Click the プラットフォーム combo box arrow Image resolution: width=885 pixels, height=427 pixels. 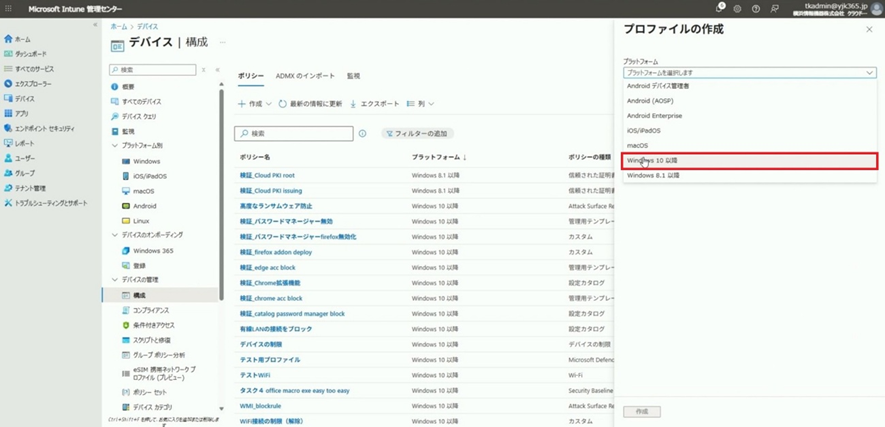point(870,73)
